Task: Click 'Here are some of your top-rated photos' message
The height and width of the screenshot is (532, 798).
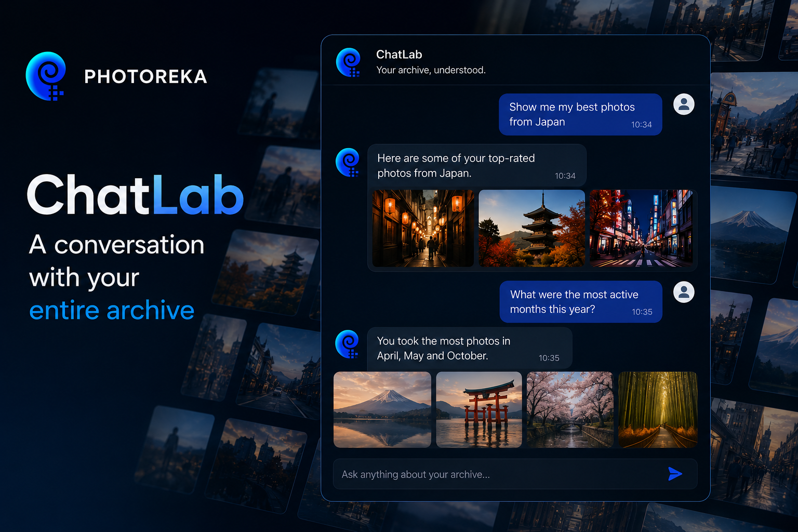Action: point(477,165)
